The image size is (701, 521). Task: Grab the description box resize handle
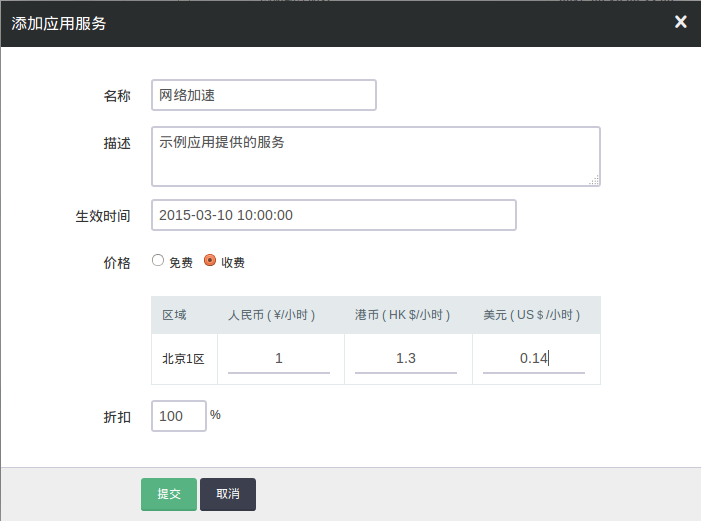pos(594,180)
